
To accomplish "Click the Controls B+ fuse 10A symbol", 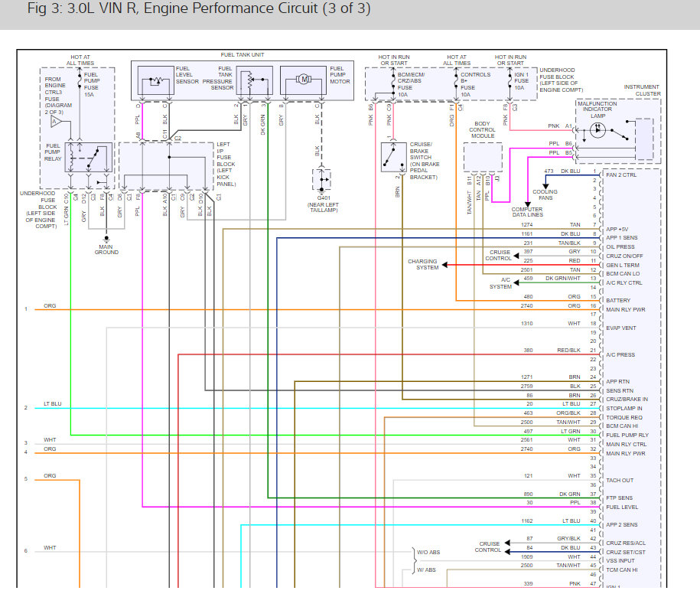I will click(456, 82).
